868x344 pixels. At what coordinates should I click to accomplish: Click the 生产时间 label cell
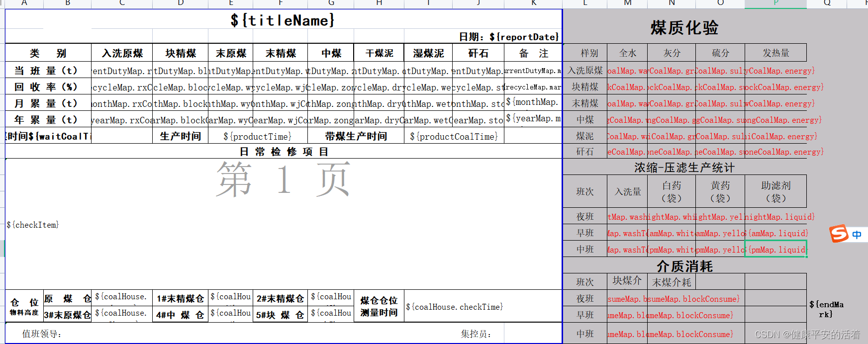coord(181,136)
